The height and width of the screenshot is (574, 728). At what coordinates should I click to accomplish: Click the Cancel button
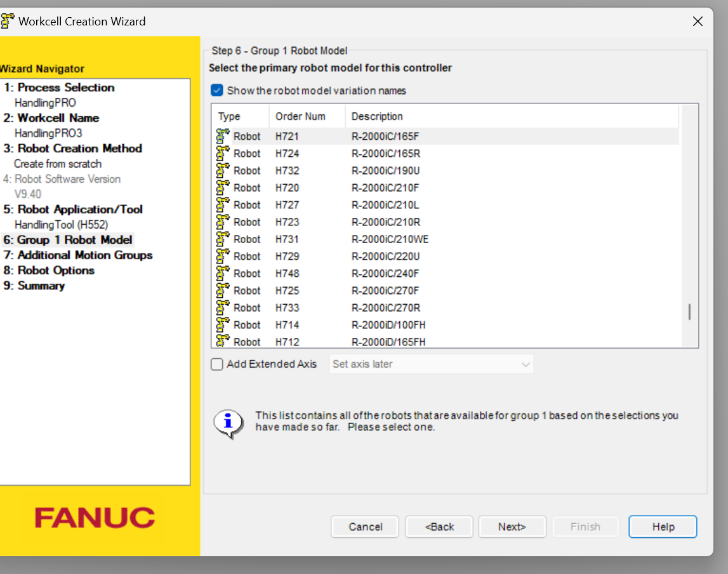(x=365, y=526)
